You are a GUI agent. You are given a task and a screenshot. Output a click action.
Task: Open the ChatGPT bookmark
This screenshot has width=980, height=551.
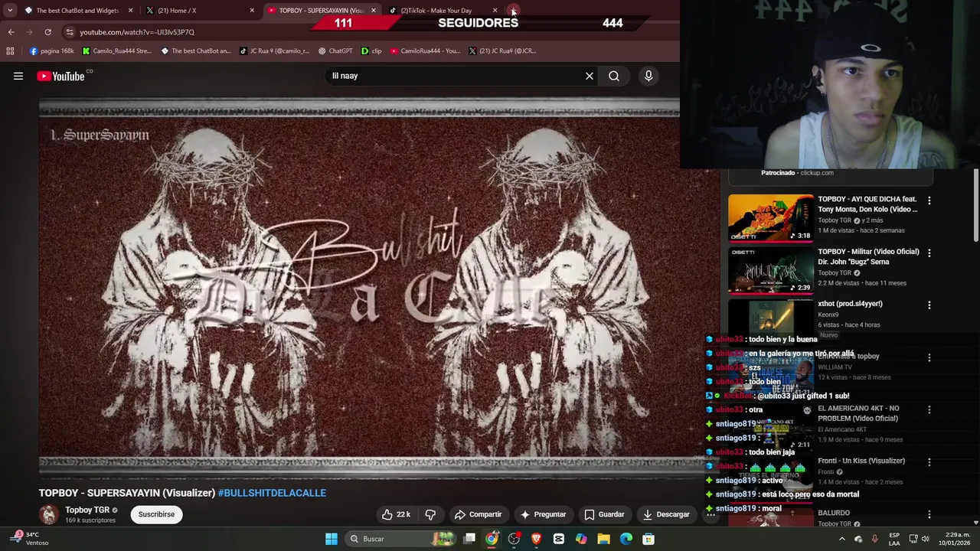335,51
